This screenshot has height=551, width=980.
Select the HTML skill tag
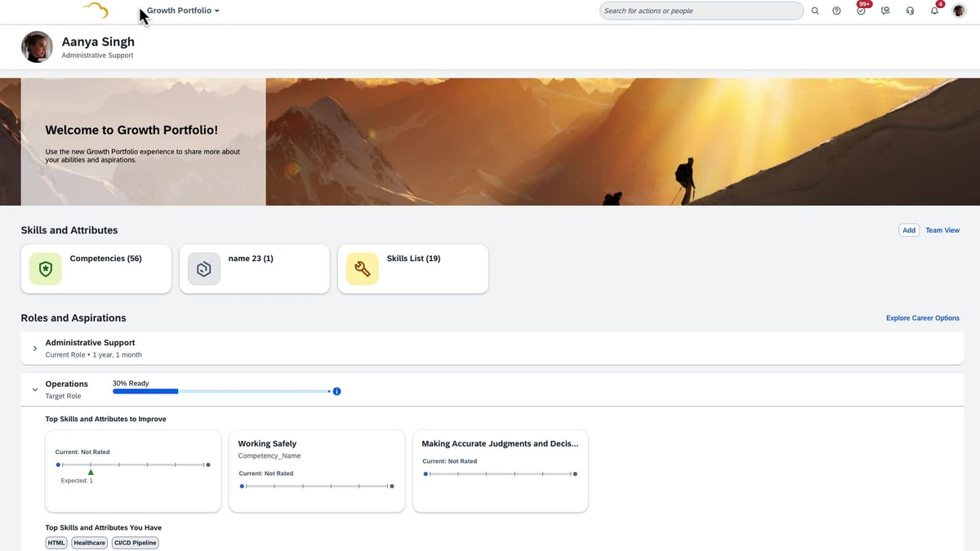tap(56, 542)
